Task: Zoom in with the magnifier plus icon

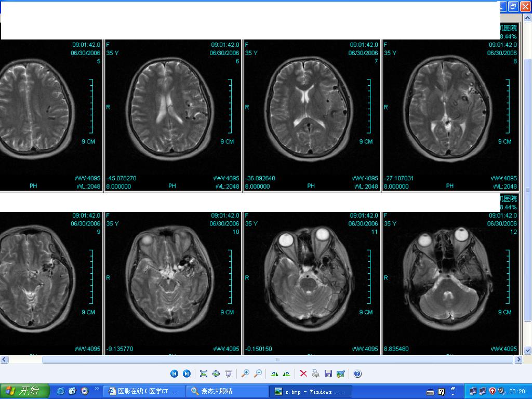Action: [245, 374]
